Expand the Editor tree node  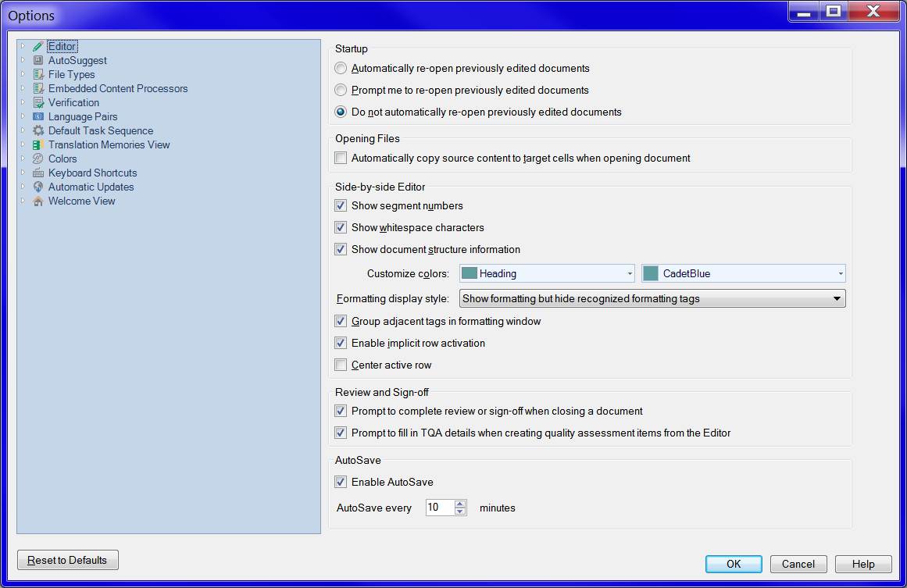pos(23,45)
